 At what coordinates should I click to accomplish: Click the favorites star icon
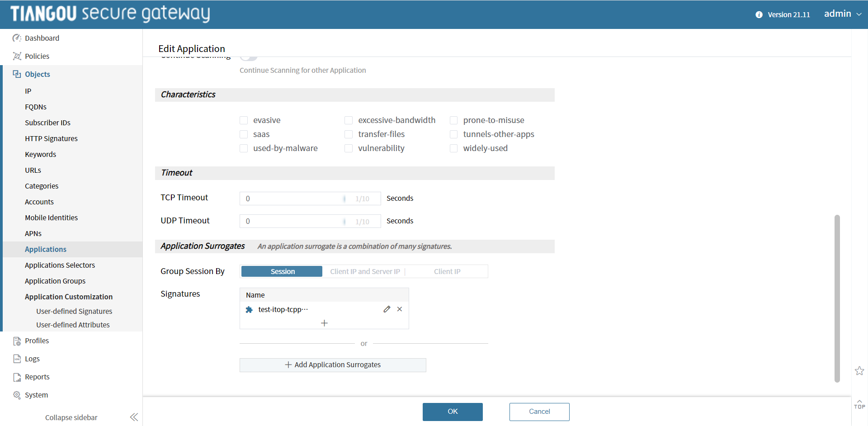point(859,371)
